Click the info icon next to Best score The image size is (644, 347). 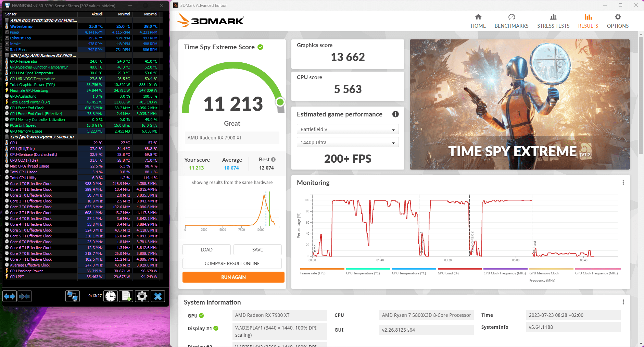click(273, 160)
